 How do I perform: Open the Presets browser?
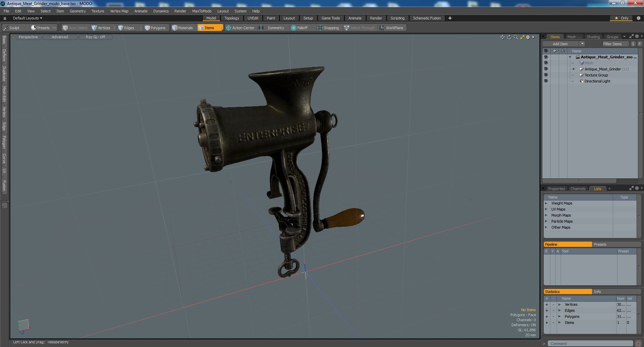point(43,28)
